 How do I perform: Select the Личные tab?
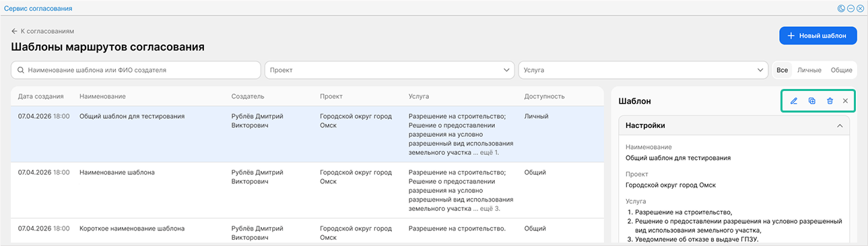coord(809,70)
